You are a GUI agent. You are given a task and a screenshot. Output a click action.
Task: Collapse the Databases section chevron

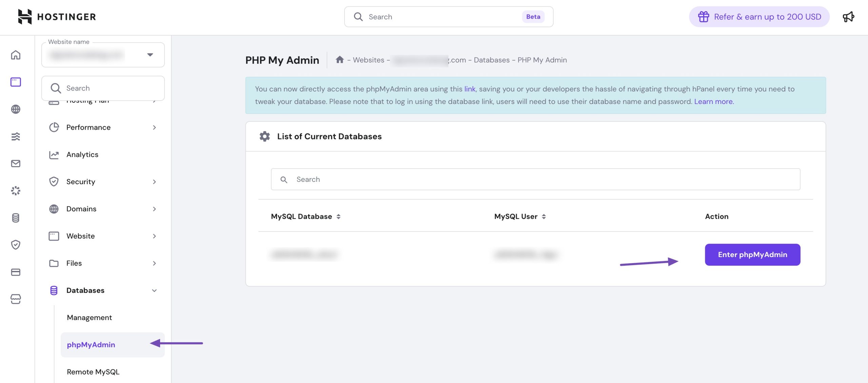click(x=154, y=291)
